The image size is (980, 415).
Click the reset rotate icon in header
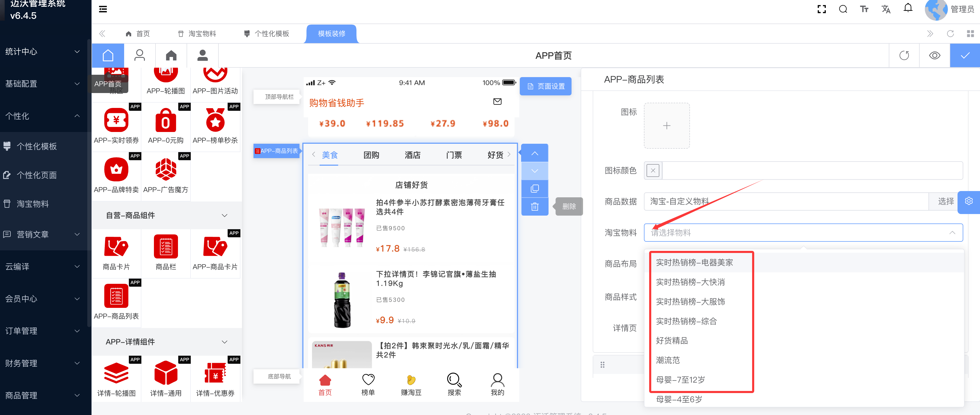tap(904, 56)
